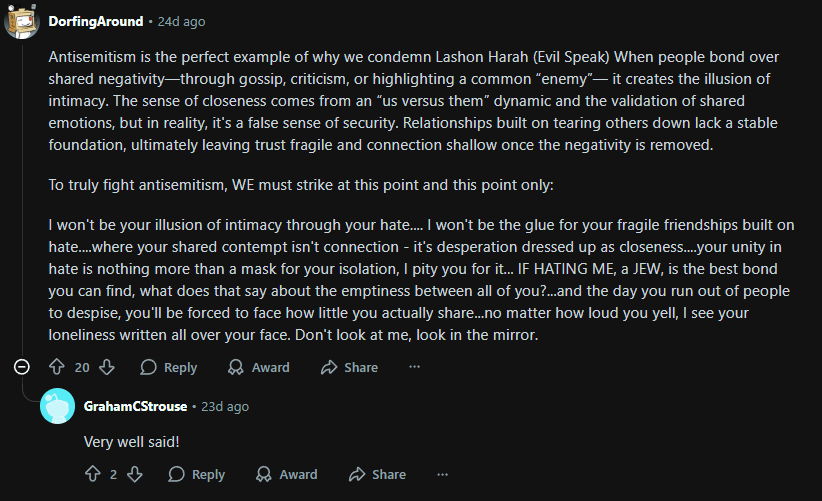The image size is (822, 501).
Task: Downvote GrahamCStrouse's reply
Action: (135, 474)
